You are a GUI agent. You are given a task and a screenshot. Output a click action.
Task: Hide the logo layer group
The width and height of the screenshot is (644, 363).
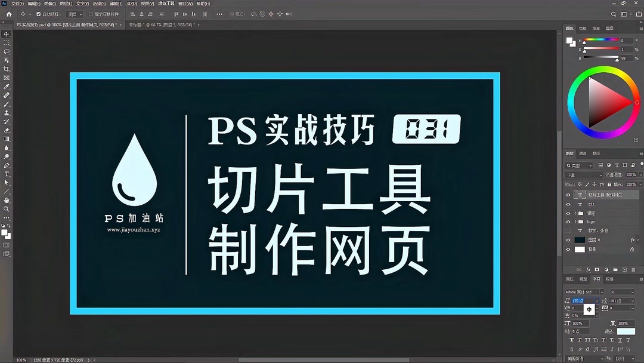(x=568, y=222)
